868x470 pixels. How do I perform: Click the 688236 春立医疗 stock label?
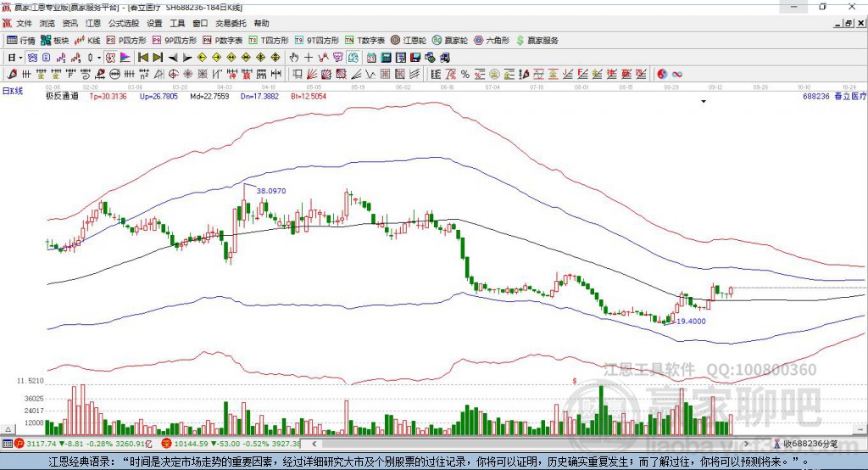point(834,96)
